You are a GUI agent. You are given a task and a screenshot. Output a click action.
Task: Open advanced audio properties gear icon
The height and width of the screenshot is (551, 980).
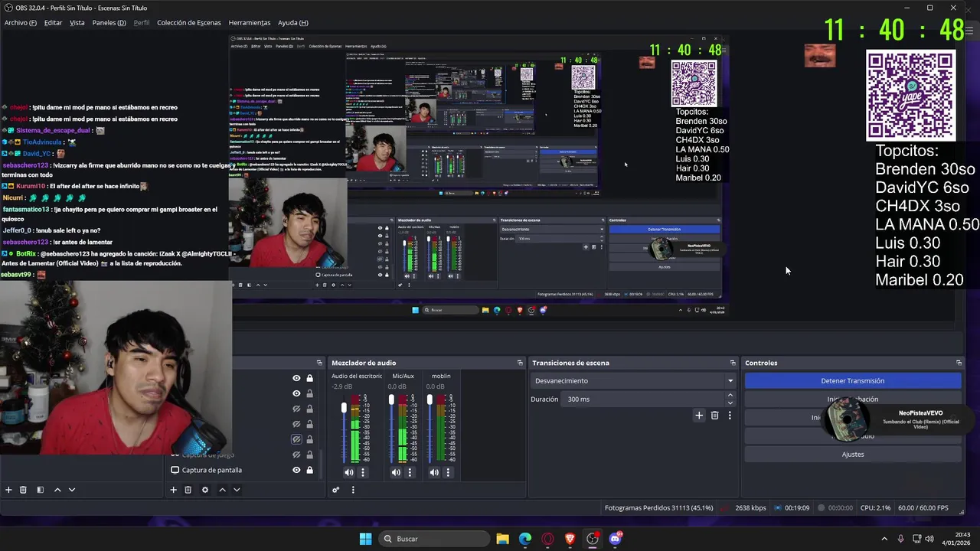coord(335,490)
